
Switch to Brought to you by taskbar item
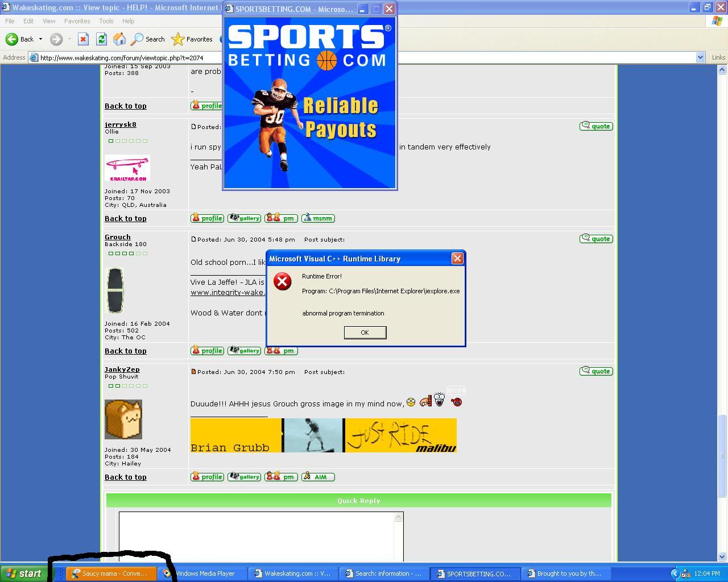(567, 573)
